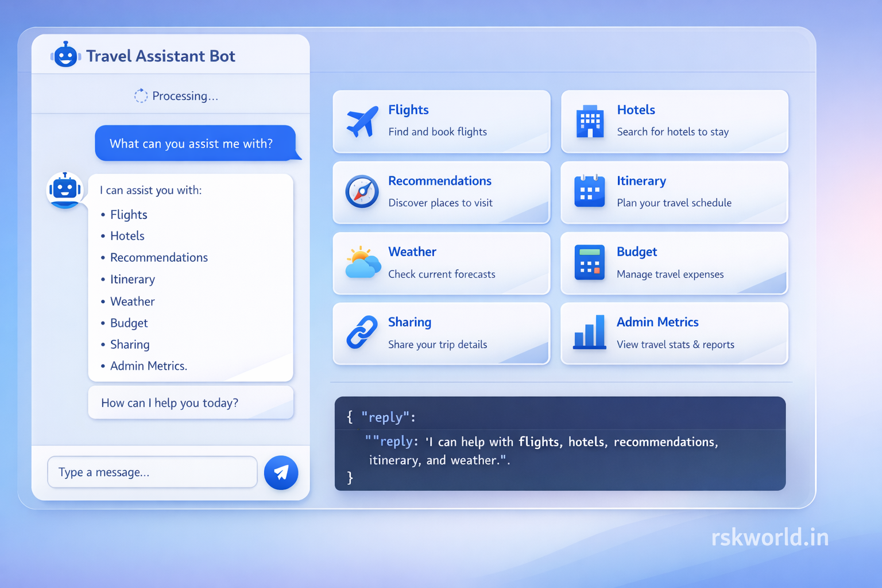Open the Flights card title

click(408, 110)
